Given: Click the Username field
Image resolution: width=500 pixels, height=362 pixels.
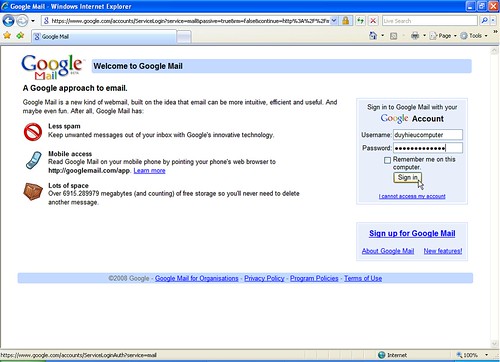Looking at the screenshot, I should (428, 135).
